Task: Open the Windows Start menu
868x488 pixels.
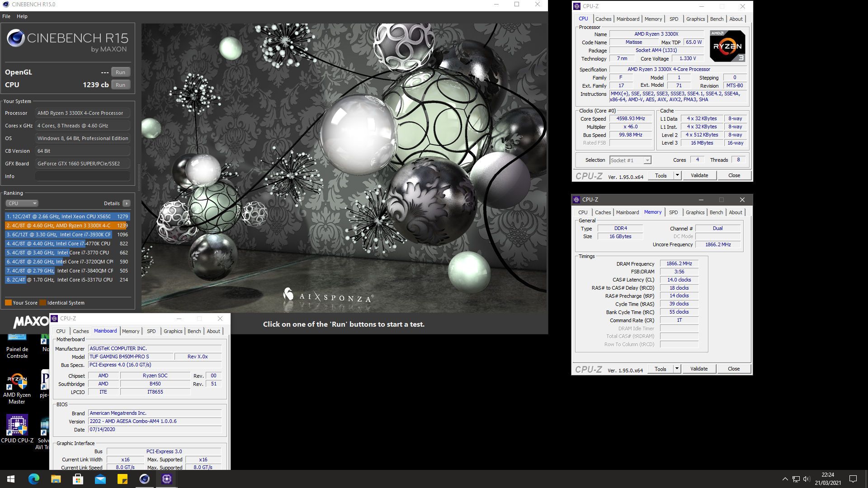Action: point(11,479)
